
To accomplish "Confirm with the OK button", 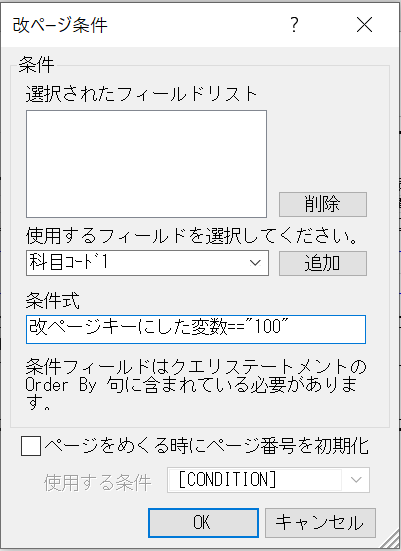I will [203, 523].
